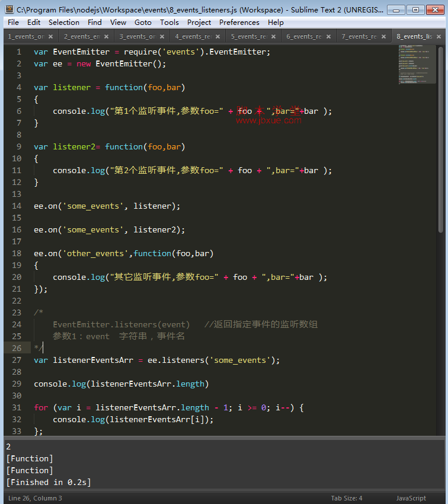Open the View menu
The width and height of the screenshot is (448, 504).
(x=118, y=23)
